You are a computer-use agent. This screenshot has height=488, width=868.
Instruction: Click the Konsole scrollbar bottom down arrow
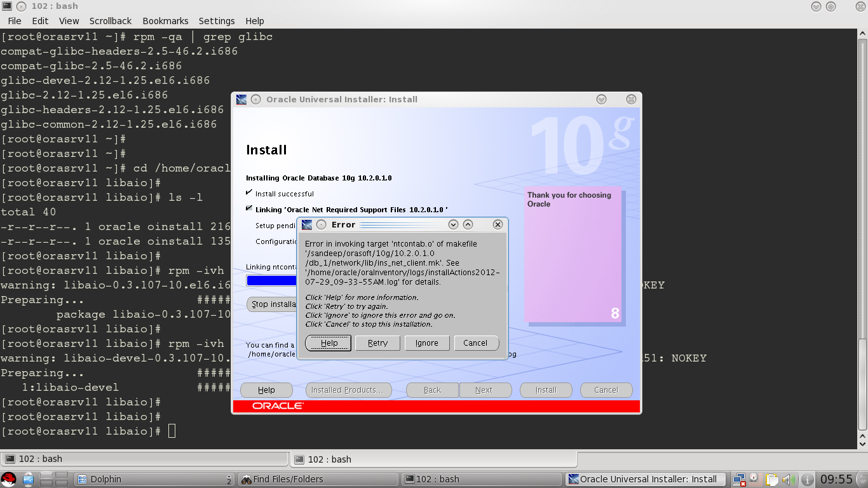point(863,444)
